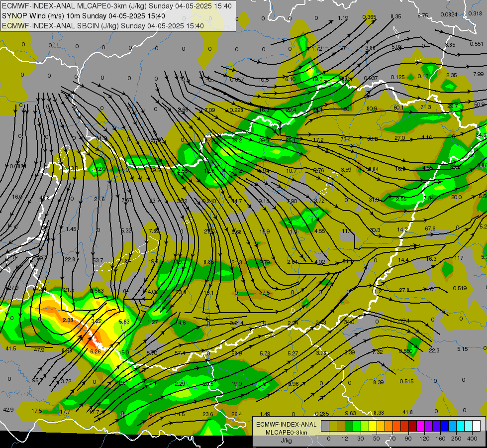The width and height of the screenshot is (487, 448).
Task: Click the map value 44.7
Action: click(x=236, y=201)
